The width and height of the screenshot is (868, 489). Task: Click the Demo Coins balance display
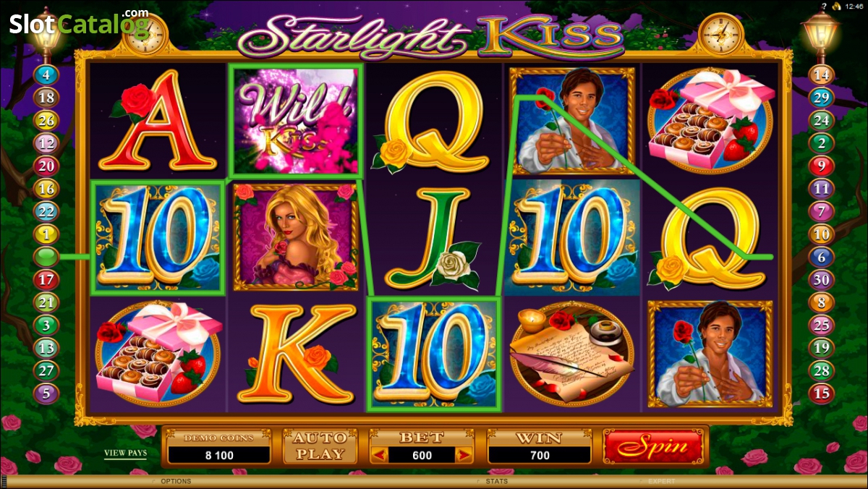coord(219,447)
